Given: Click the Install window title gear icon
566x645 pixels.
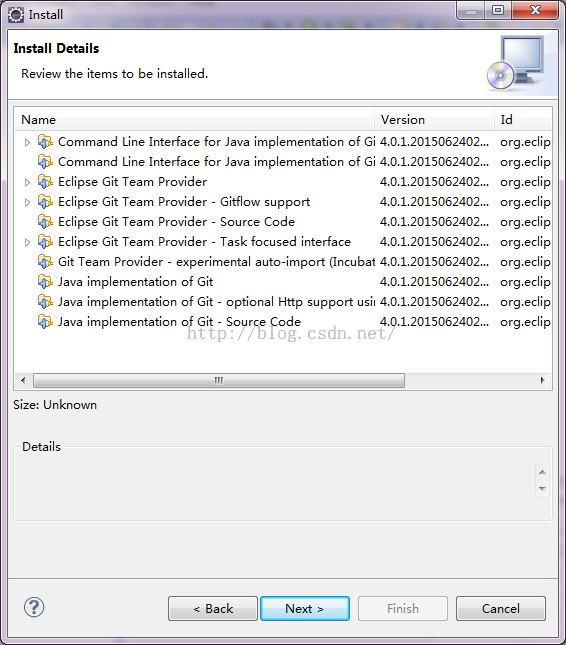Looking at the screenshot, I should (16, 15).
